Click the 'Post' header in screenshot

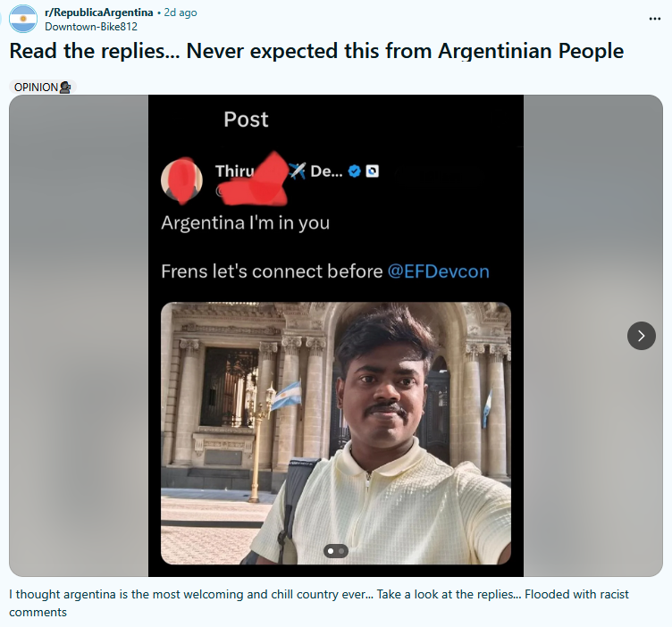tap(246, 120)
